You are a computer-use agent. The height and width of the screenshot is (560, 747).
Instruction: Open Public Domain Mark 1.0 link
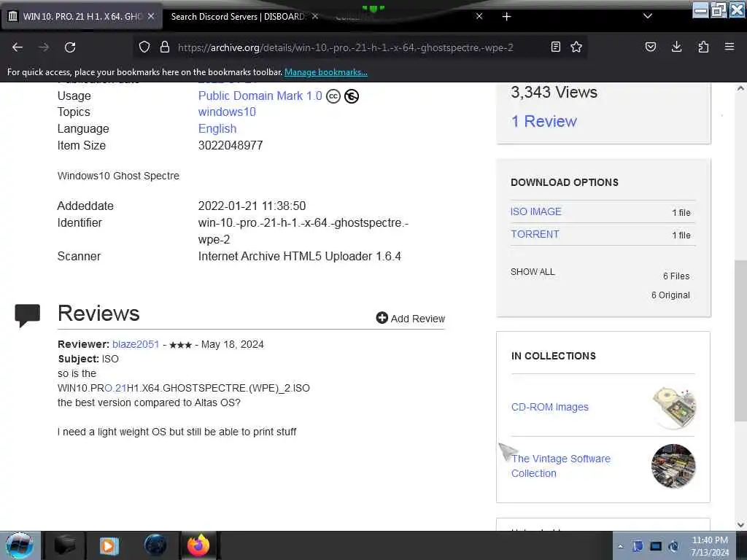click(260, 96)
